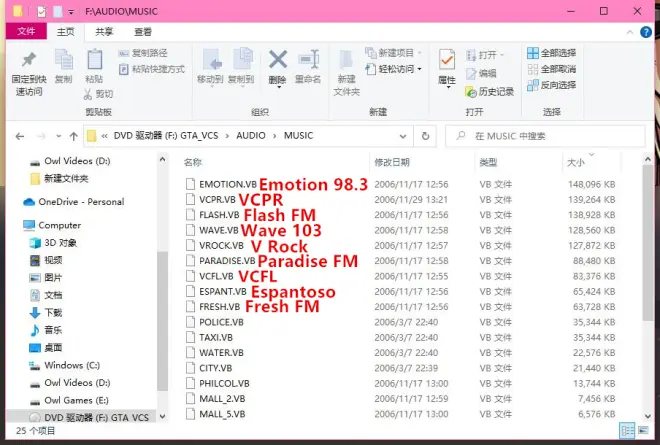Expand the address bar history dropdown
This screenshot has height=445, width=660.
[x=403, y=136]
